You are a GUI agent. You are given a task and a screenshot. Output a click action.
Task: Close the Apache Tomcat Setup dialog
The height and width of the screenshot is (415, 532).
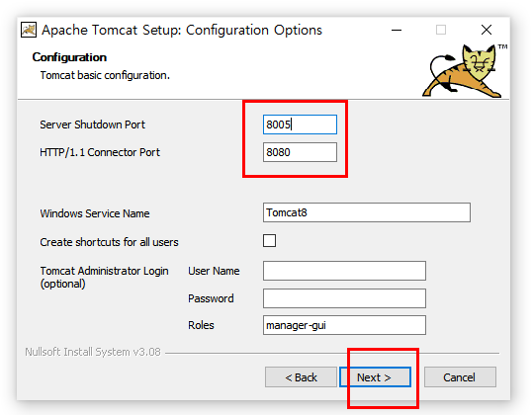pos(487,30)
